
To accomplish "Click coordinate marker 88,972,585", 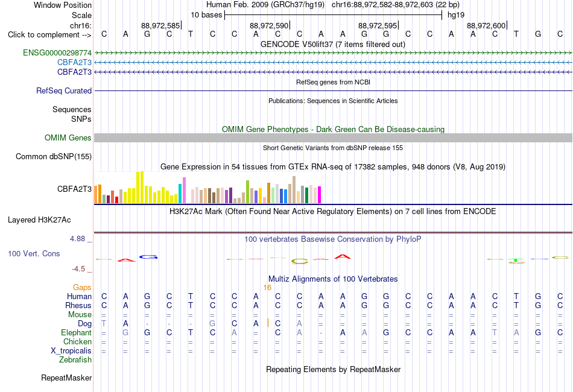I will click(161, 25).
